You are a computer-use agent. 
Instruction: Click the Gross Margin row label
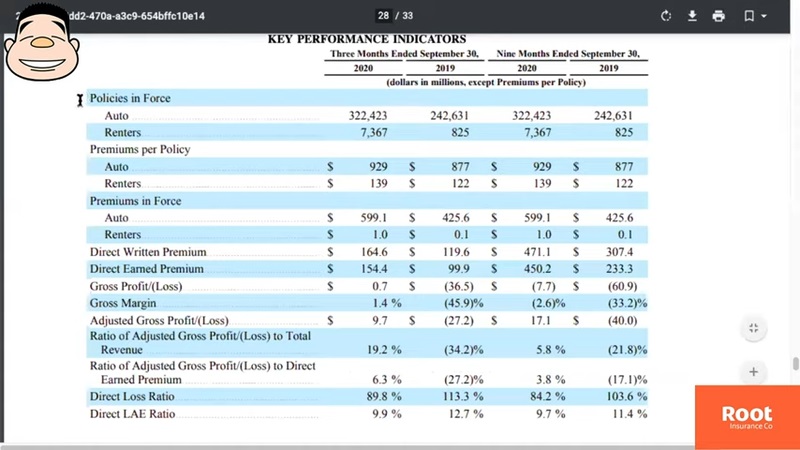123,303
